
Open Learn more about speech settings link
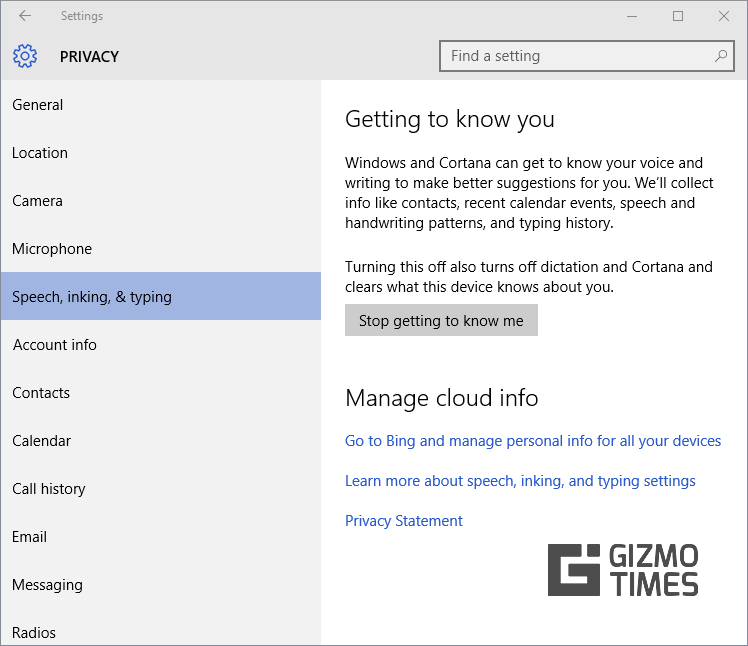pos(520,481)
